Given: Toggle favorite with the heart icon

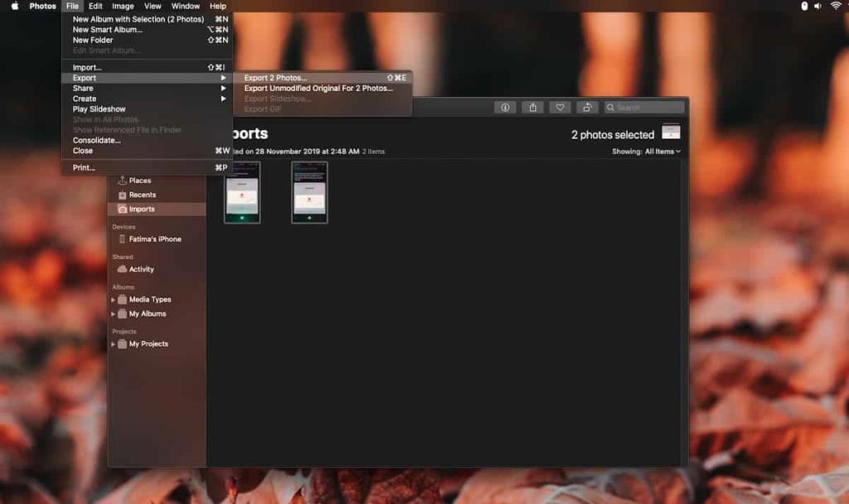Looking at the screenshot, I should coord(560,106).
